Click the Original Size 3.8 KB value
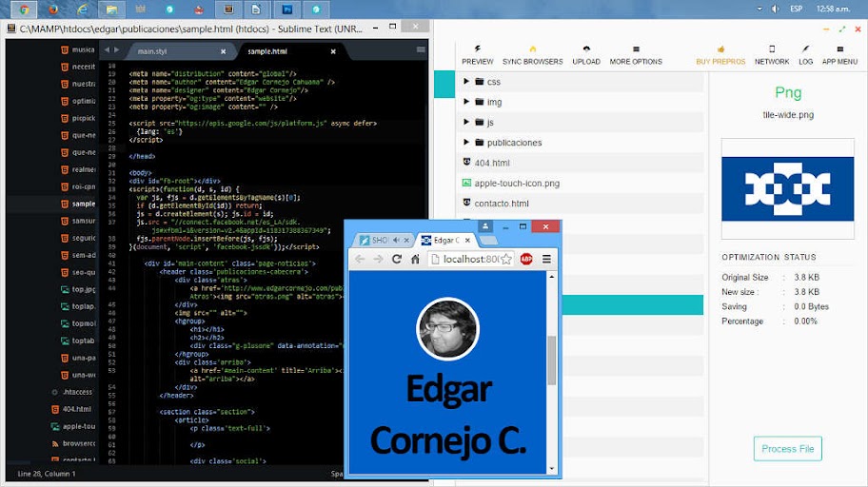The height and width of the screenshot is (487, 868). pyautogui.click(x=806, y=277)
